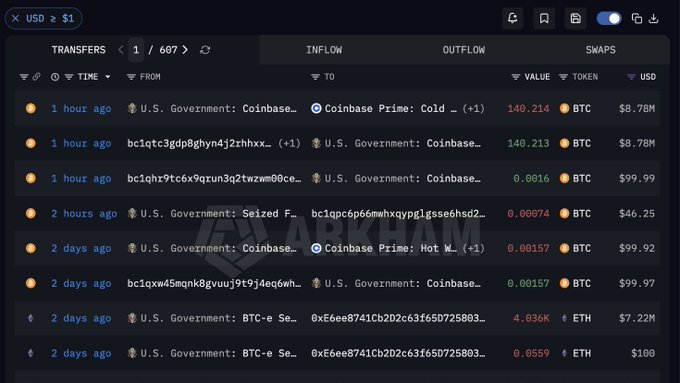The height and width of the screenshot is (383, 680).
Task: Open U.S. Government: Seized F… sender
Action: [212, 213]
